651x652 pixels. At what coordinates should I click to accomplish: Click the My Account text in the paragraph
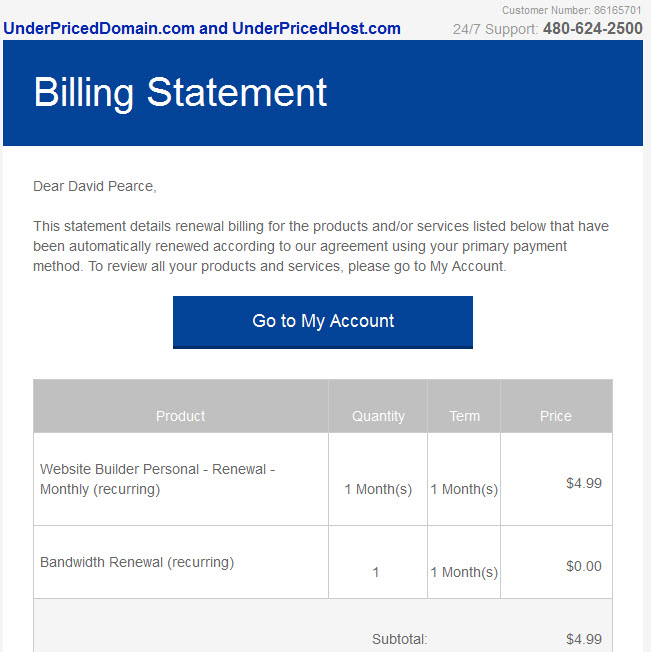466,266
